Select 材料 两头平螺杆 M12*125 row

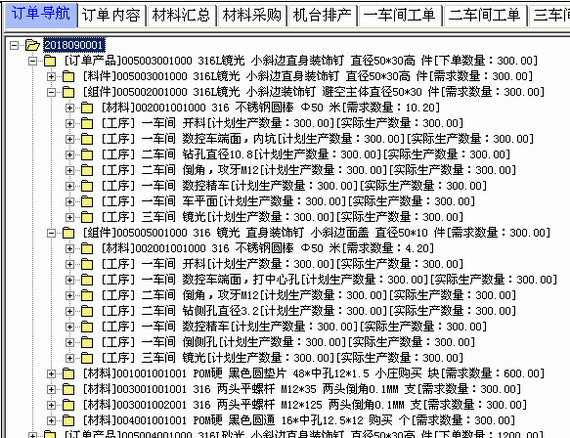(x=304, y=405)
